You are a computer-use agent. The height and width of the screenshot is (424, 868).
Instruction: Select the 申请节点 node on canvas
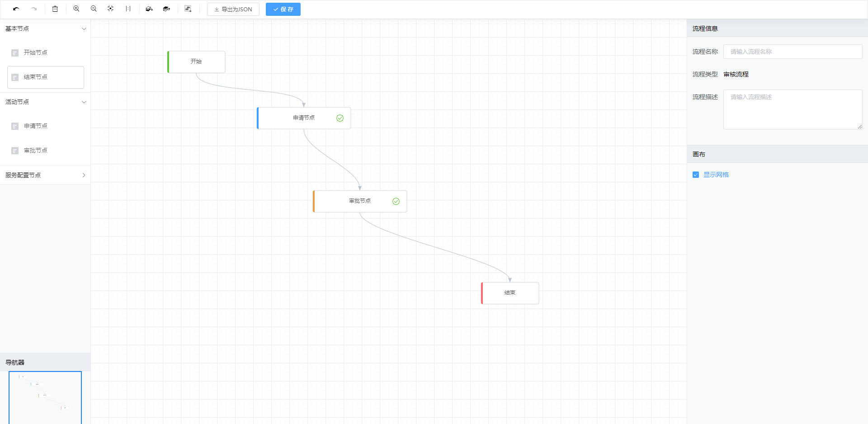click(304, 118)
